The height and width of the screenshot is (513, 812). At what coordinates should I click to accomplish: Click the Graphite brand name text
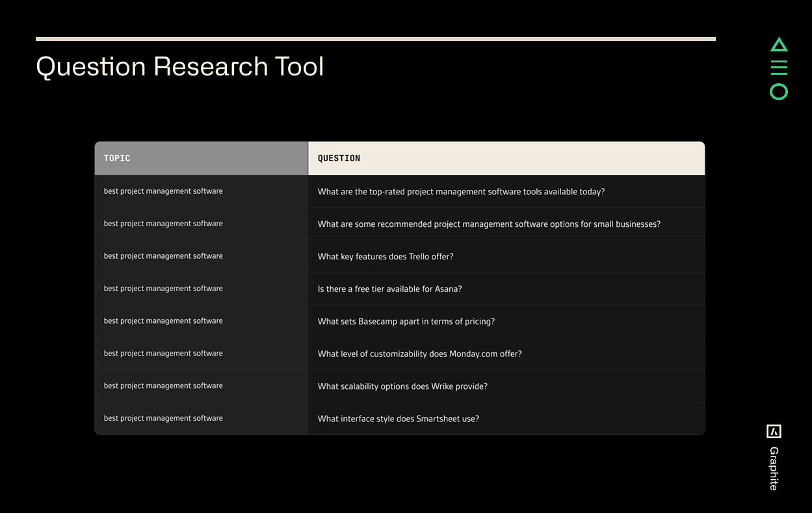(x=774, y=468)
